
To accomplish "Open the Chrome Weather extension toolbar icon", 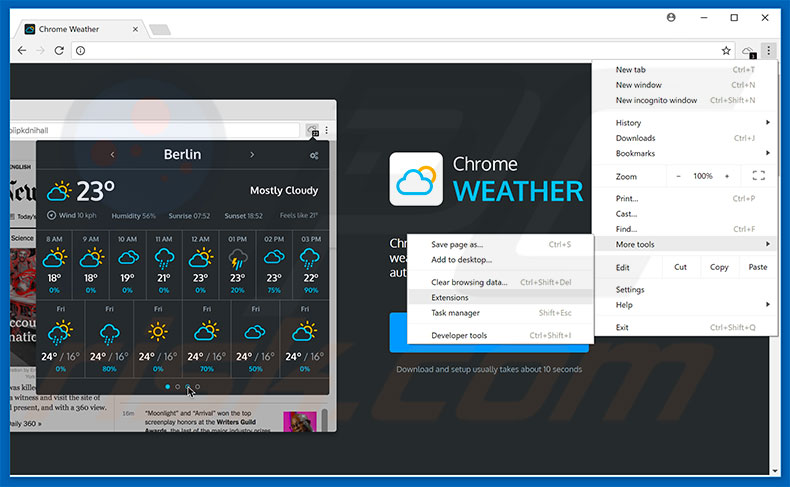I will pyautogui.click(x=749, y=51).
